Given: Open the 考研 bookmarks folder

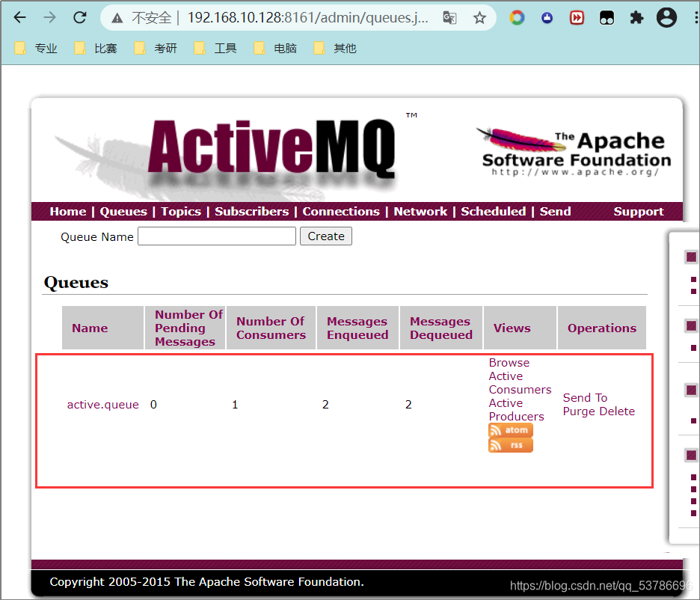Looking at the screenshot, I should (x=156, y=48).
